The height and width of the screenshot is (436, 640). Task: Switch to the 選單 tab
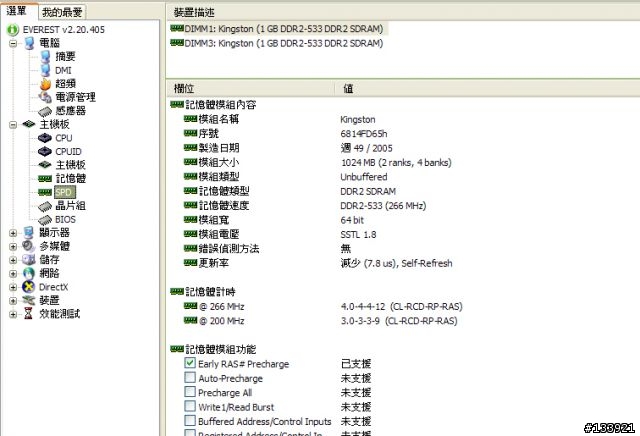[18, 11]
